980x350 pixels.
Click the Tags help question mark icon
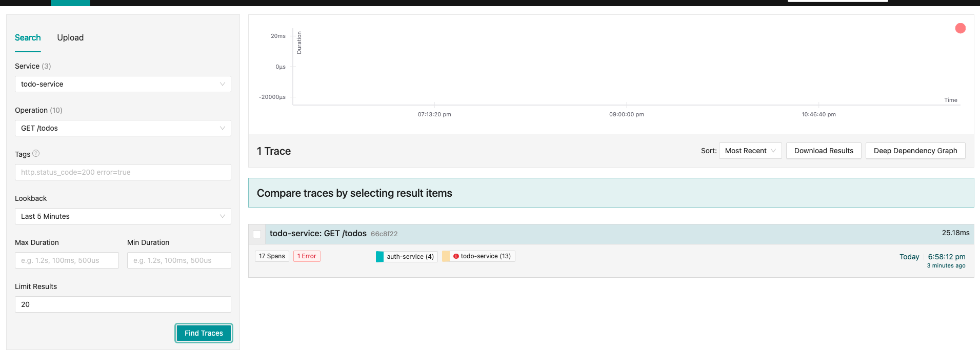(x=36, y=153)
